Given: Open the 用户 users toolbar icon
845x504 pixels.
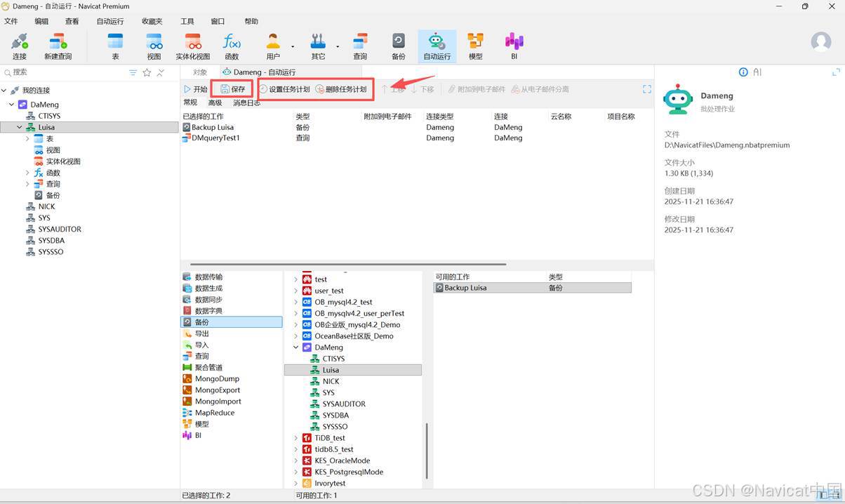Looking at the screenshot, I should pyautogui.click(x=273, y=46).
